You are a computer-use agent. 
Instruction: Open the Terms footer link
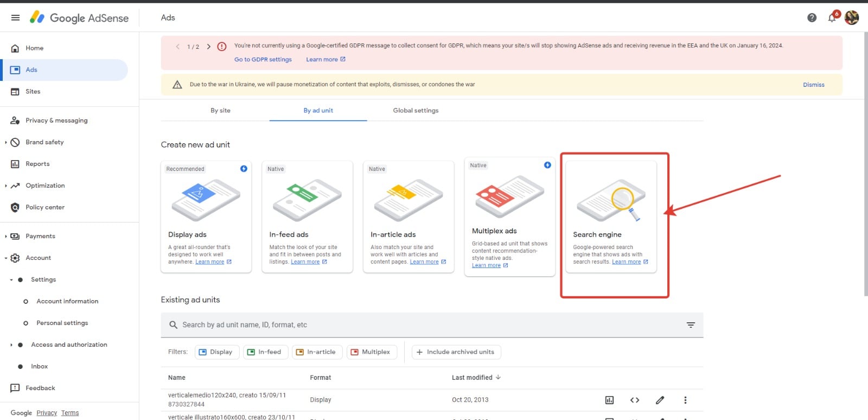pos(70,413)
